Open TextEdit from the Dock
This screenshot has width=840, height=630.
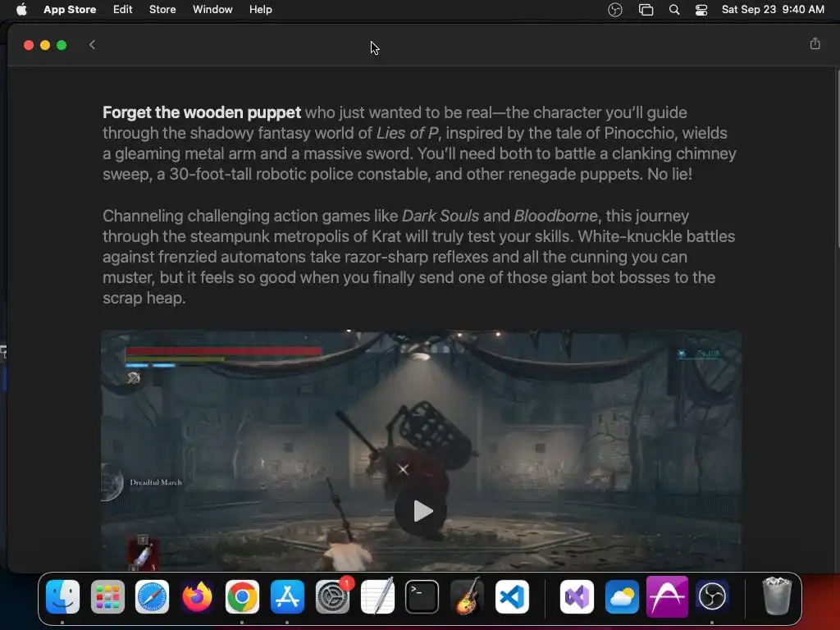pos(377,596)
